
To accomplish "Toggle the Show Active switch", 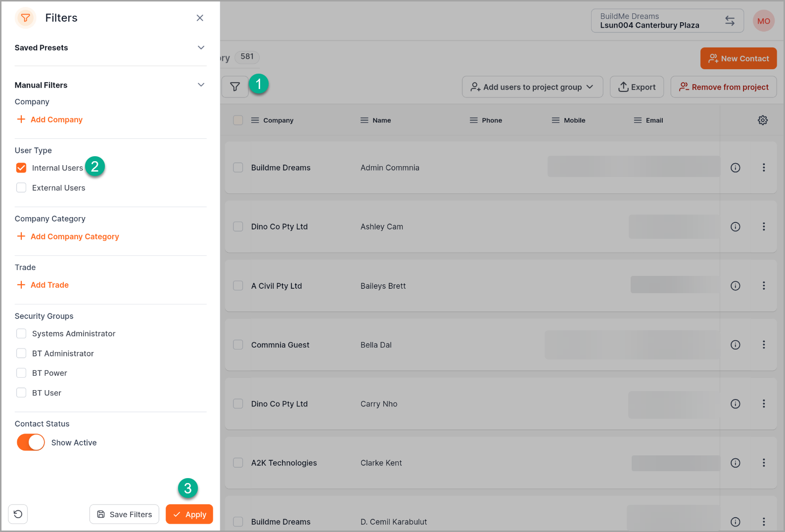I will click(31, 443).
